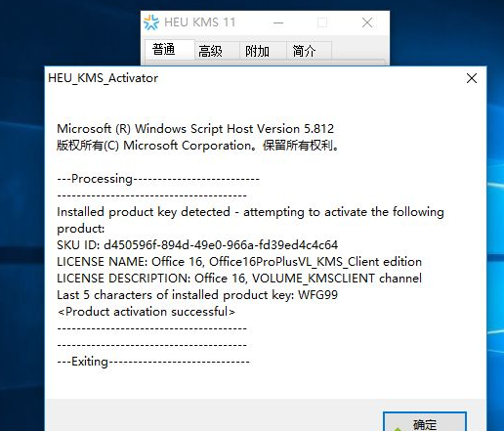Click the LICENSE DESCRIPTION VOLUME_KMSCLIENT line
The image size is (504, 431).
click(x=239, y=279)
